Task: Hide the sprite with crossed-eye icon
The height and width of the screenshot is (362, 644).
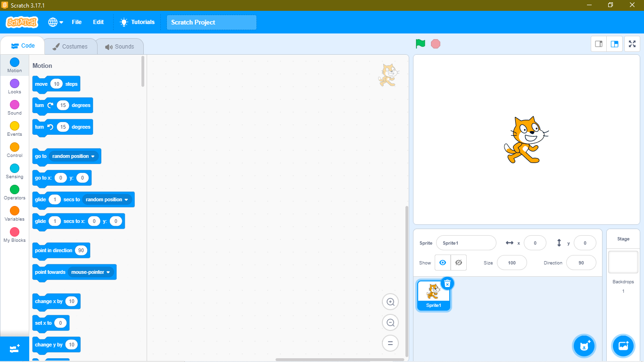Action: click(x=458, y=263)
